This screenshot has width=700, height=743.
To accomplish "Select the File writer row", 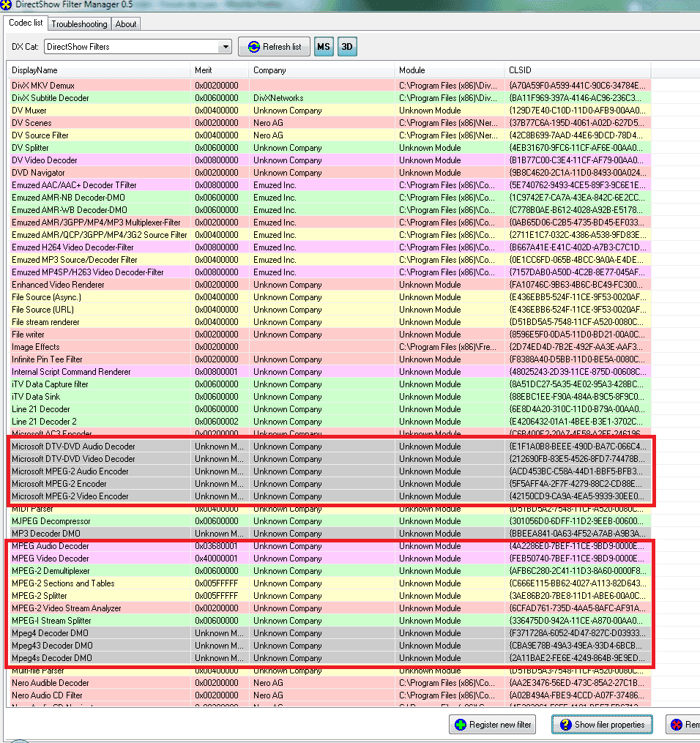I will [330, 334].
